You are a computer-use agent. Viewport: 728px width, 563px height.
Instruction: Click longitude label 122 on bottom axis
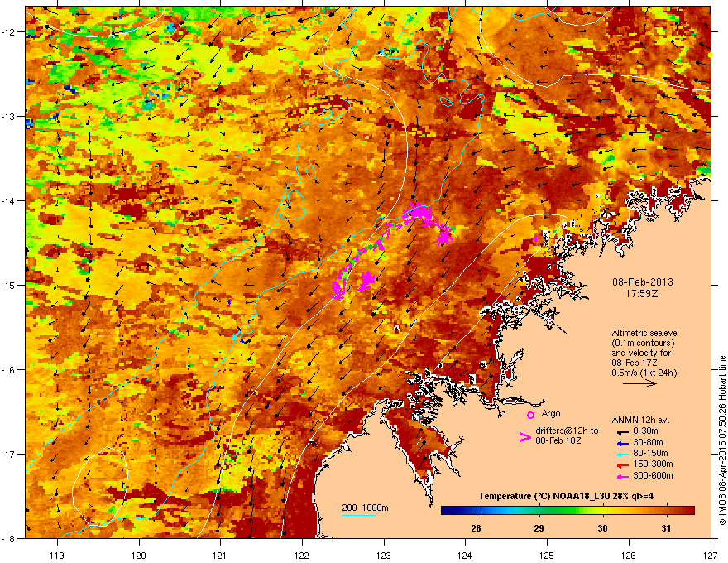pyautogui.click(x=302, y=555)
